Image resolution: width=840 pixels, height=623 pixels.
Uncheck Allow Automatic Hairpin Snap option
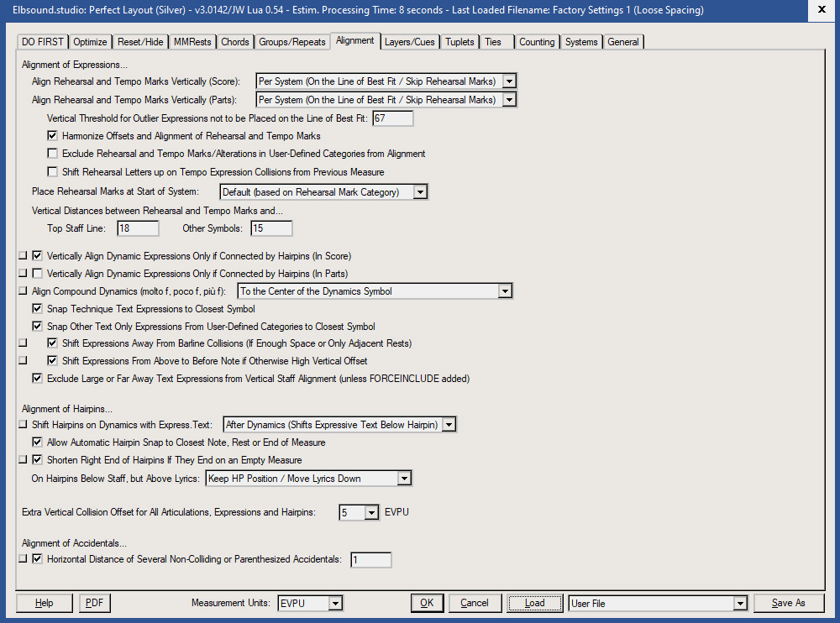tap(37, 442)
